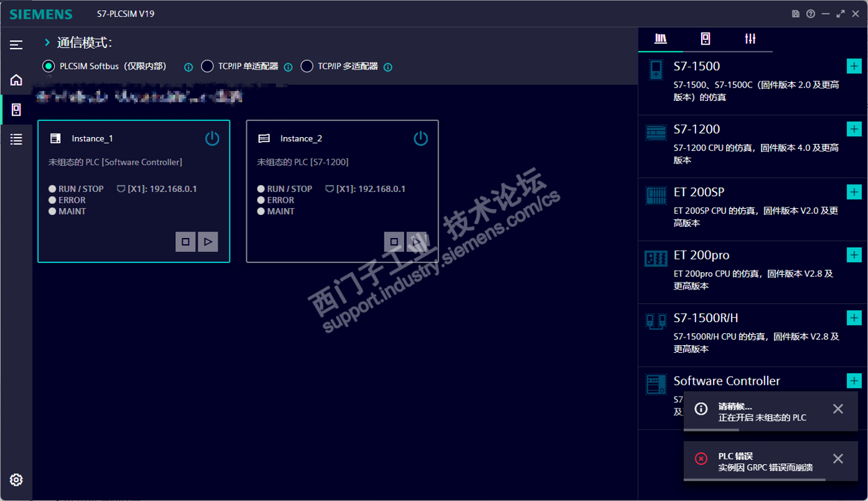Select the Instance_1 name text
The width and height of the screenshot is (868, 501).
[93, 138]
